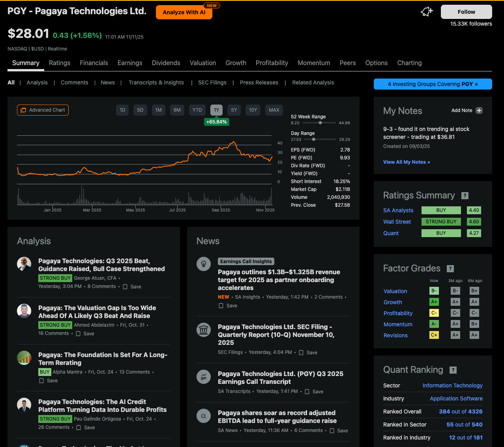The height and width of the screenshot is (447, 504).
Task: Select the 1Y chart range
Action: coord(216,110)
